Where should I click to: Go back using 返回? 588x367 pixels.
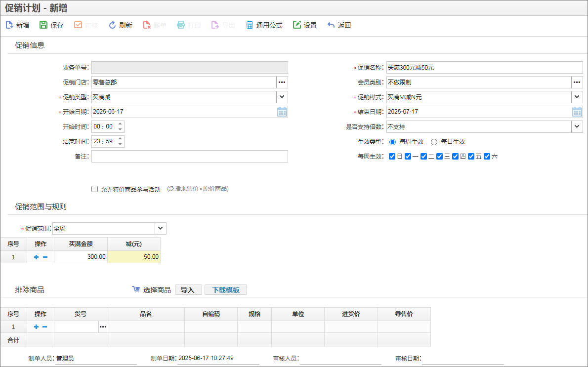pyautogui.click(x=339, y=25)
